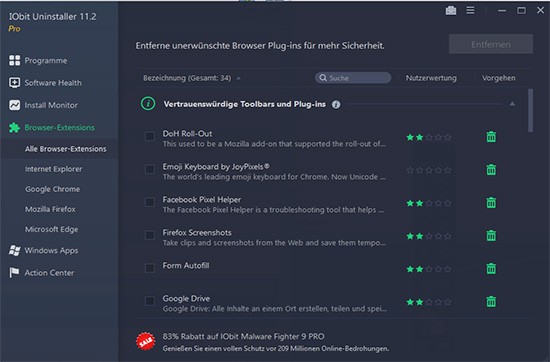Click the Install Monitor chart icon
The image size is (550, 362).
point(14,105)
